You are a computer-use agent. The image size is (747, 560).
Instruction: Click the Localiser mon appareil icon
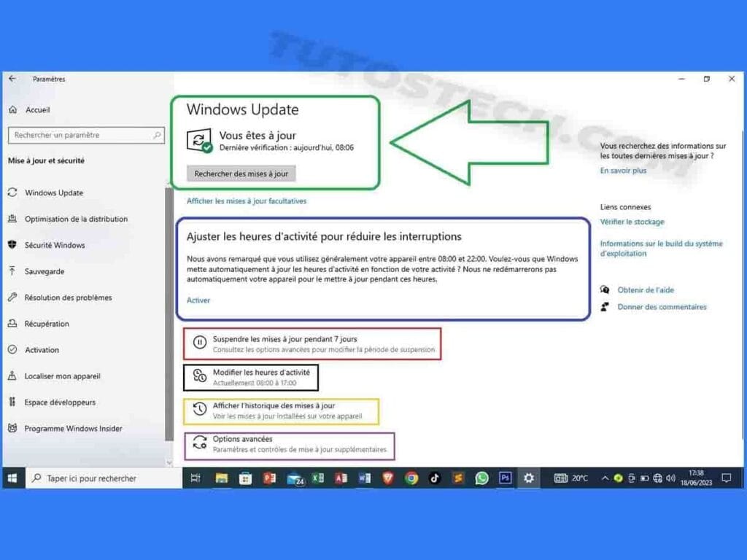[x=12, y=376]
